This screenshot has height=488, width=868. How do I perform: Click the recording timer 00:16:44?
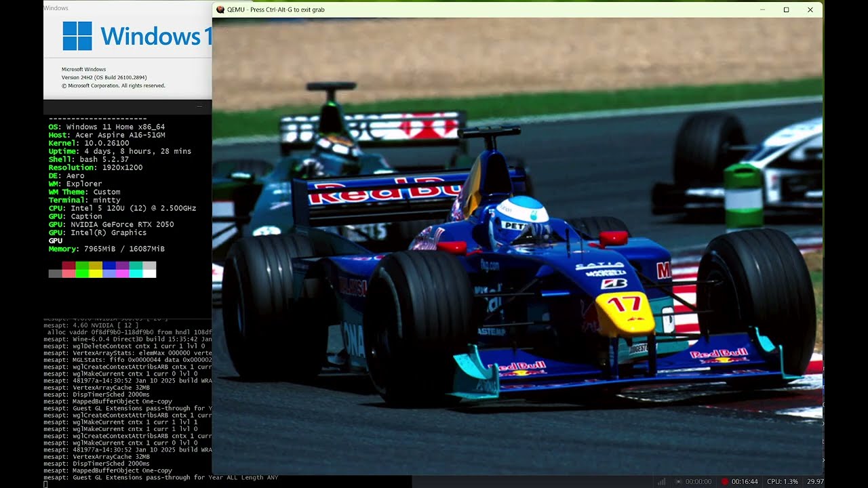point(745,481)
